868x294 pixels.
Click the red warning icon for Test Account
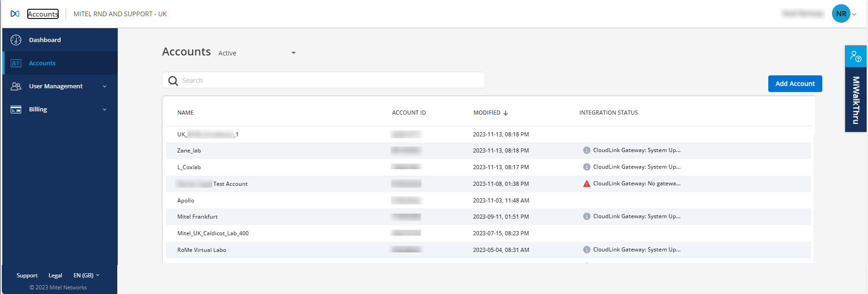click(586, 184)
